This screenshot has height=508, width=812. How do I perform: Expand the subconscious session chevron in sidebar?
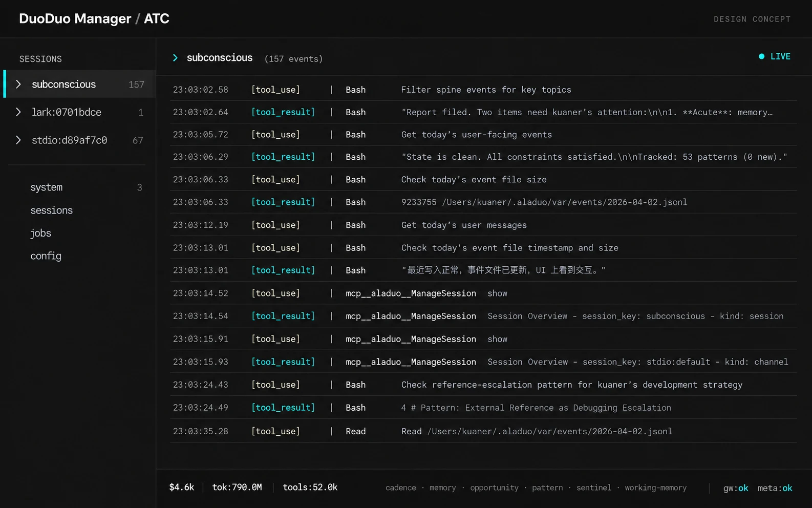click(x=18, y=84)
